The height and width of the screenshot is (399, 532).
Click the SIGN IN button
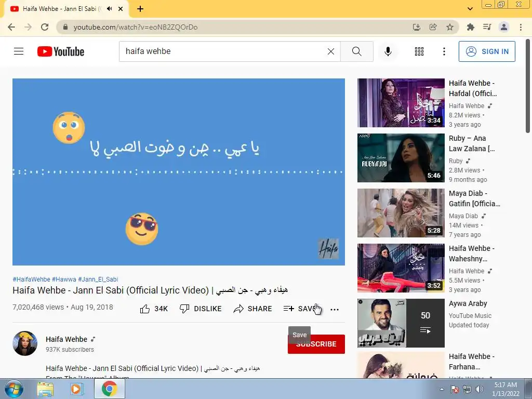click(487, 51)
